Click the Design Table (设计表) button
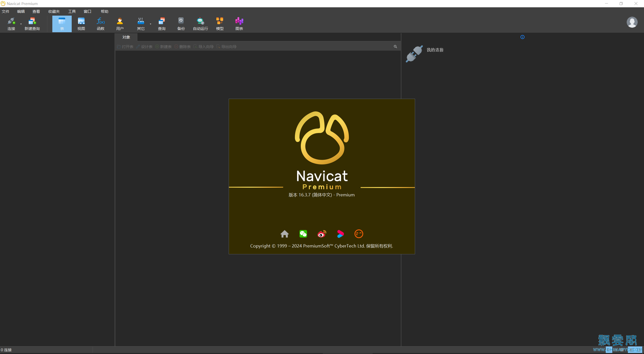Image resolution: width=644 pixels, height=354 pixels. click(x=144, y=47)
